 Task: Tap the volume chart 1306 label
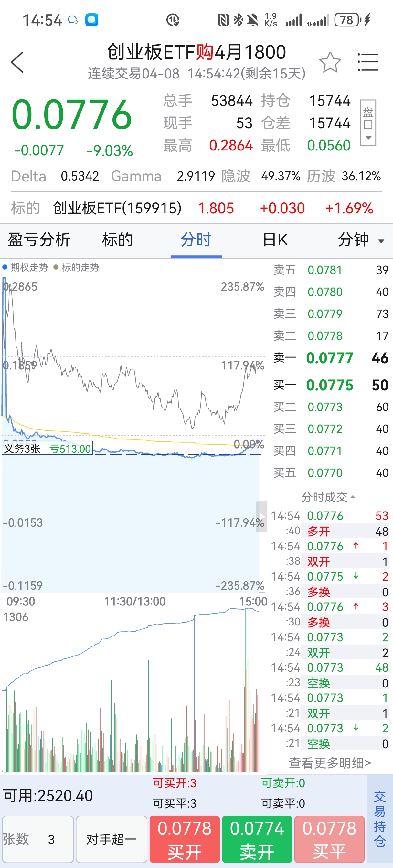point(16,617)
